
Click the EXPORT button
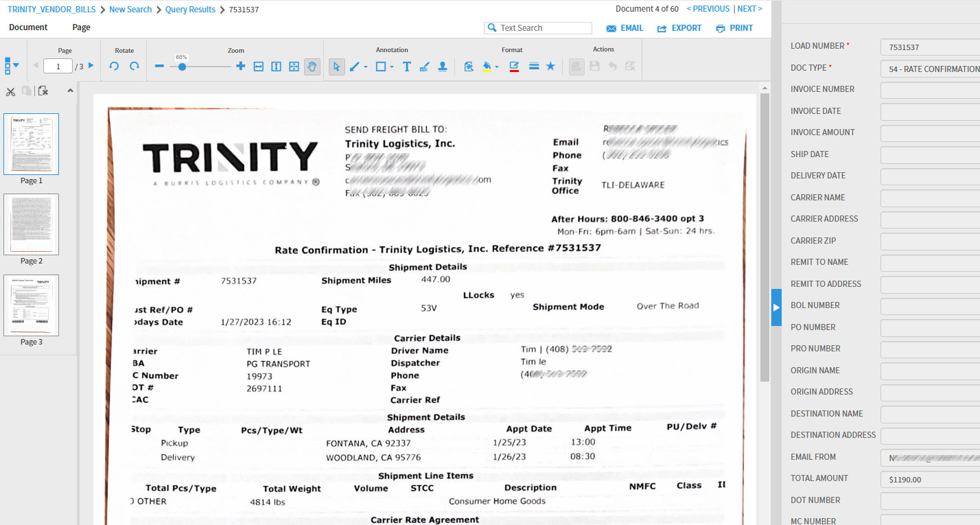coord(679,28)
